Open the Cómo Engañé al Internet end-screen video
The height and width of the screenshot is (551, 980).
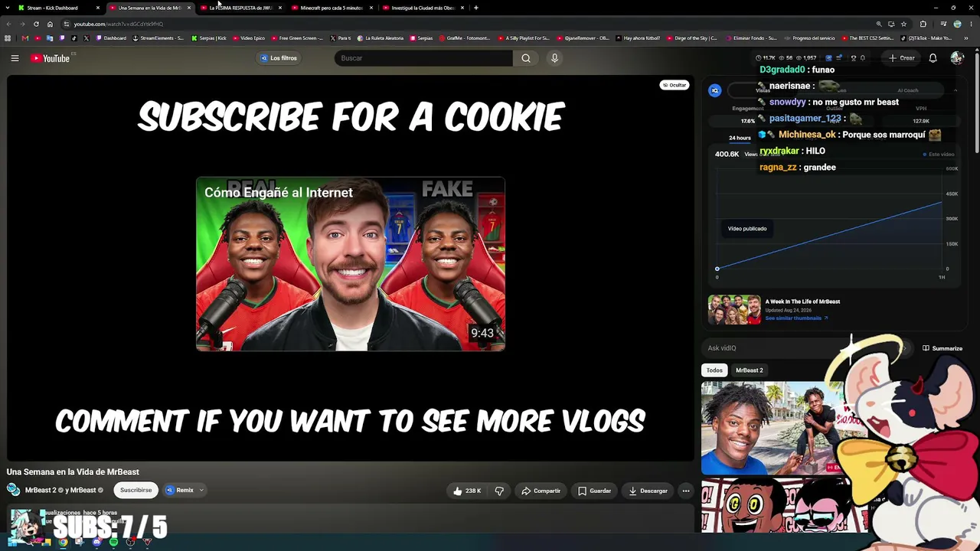pyautogui.click(x=351, y=264)
